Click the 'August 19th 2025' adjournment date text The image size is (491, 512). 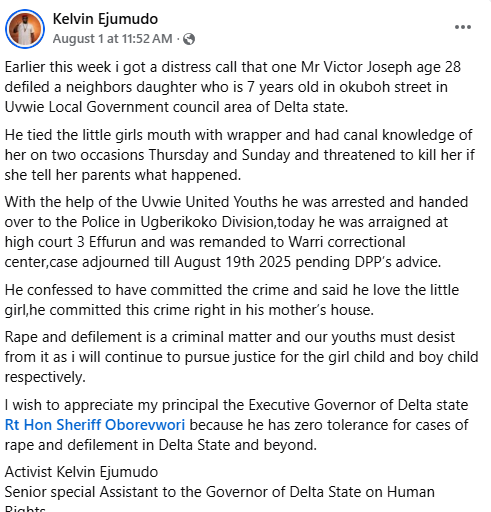[233, 262]
